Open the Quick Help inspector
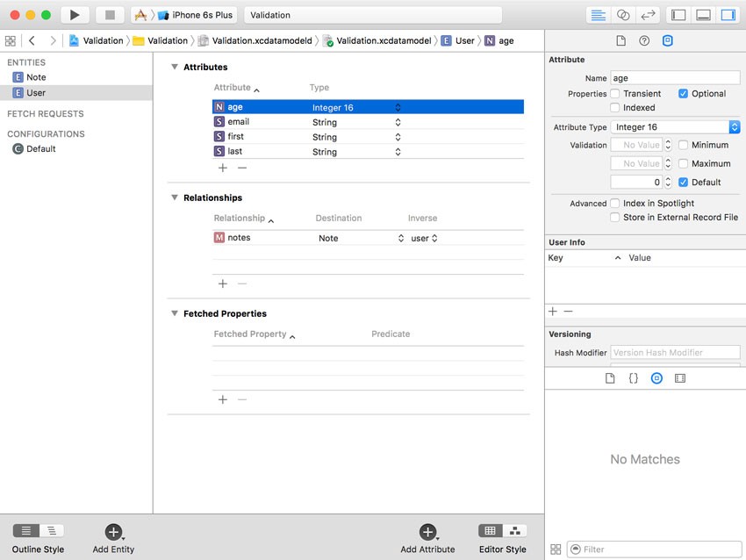The width and height of the screenshot is (746, 560). (644, 41)
